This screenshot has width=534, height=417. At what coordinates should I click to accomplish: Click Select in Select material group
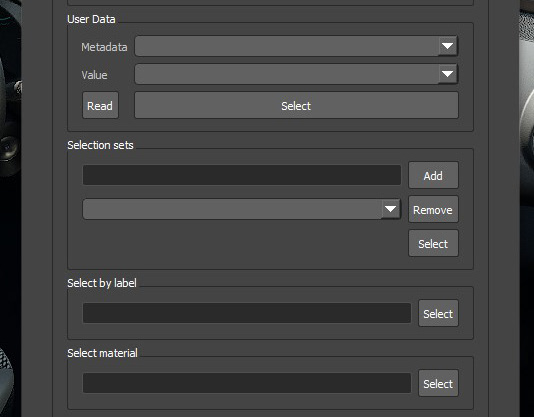click(438, 383)
